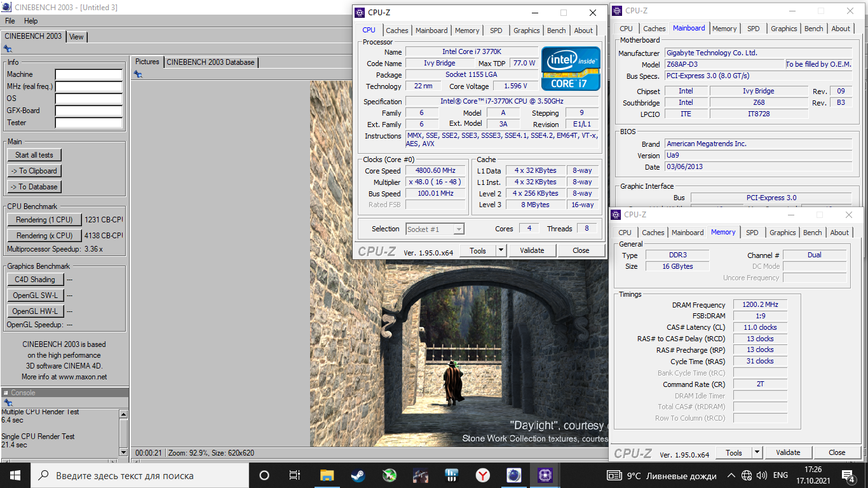Open the File menu in CINEBENCH
The width and height of the screenshot is (868, 488).
(x=10, y=21)
